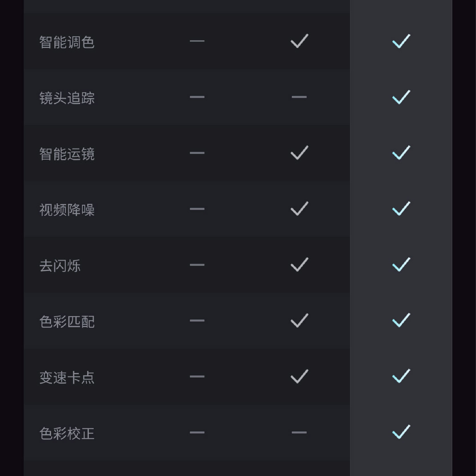Viewport: 476px width, 476px height.
Task: Click the gray checkmark for 视频降噪
Action: coord(299,209)
